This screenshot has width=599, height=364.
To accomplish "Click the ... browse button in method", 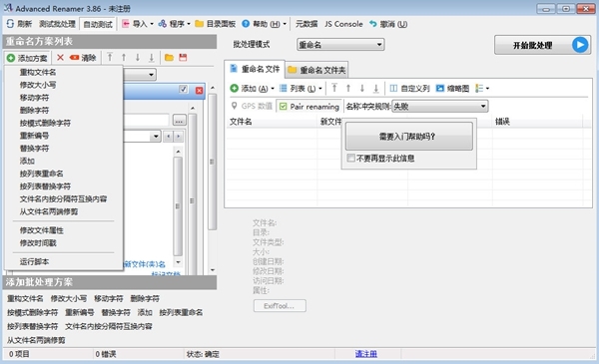I will [179, 121].
